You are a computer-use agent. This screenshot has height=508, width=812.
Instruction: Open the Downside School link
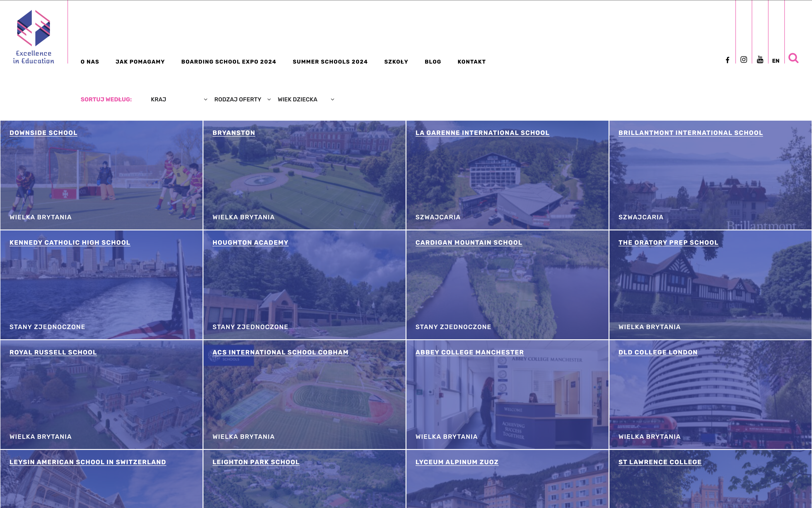43,133
